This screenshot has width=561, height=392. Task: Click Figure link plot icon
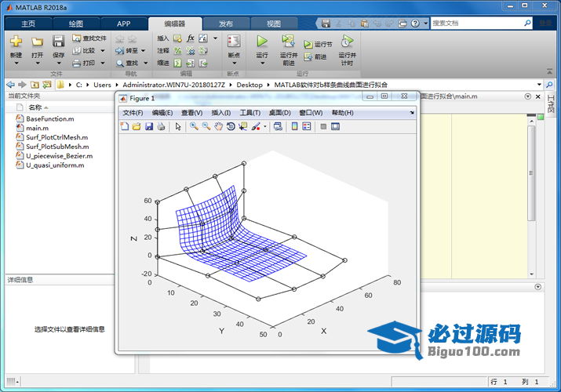pyautogui.click(x=278, y=126)
